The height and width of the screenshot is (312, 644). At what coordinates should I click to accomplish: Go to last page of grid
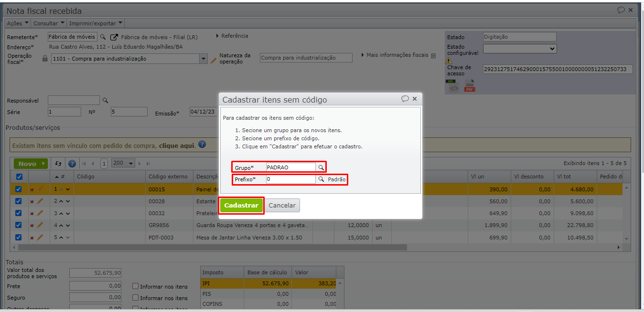148,164
